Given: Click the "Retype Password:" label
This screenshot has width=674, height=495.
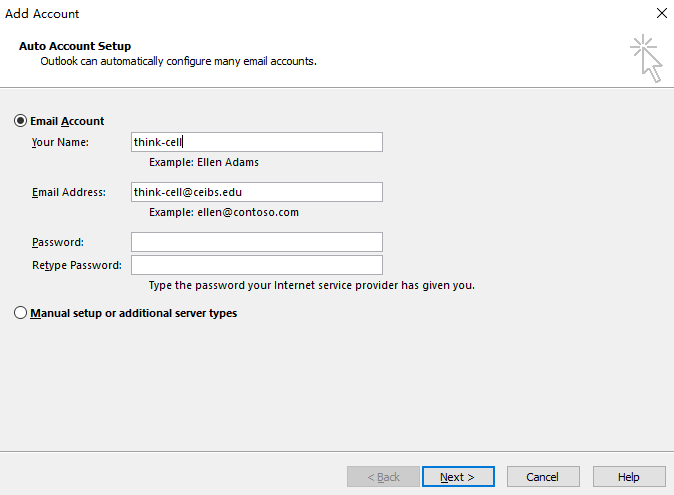Looking at the screenshot, I should [76, 265].
